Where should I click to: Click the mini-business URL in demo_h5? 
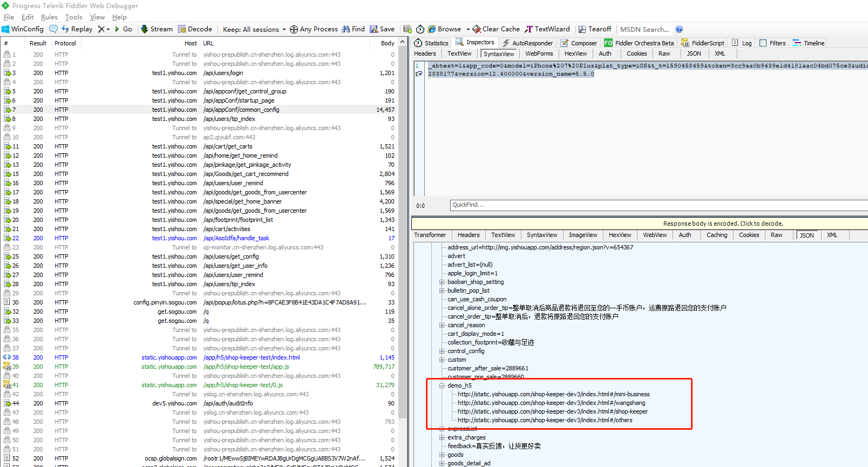click(x=553, y=394)
